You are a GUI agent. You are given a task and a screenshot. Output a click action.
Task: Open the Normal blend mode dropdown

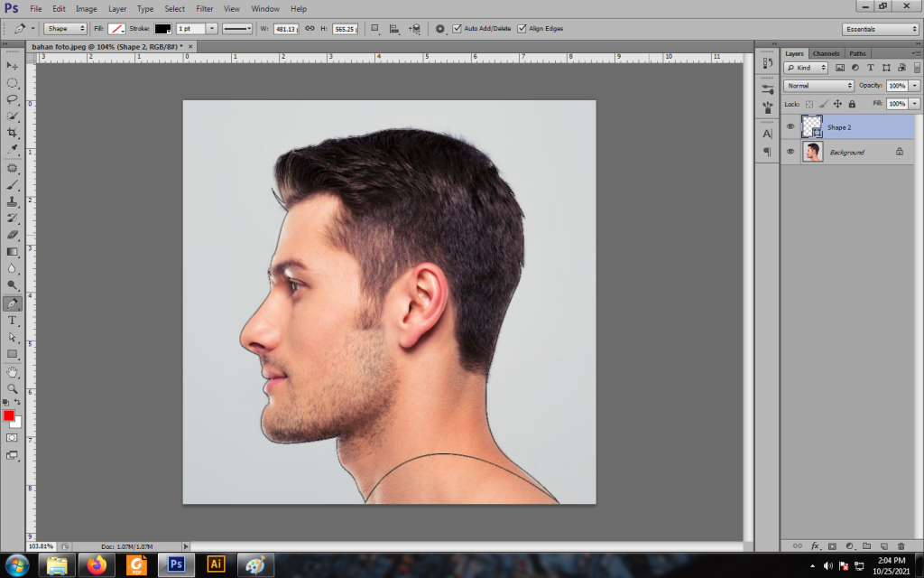818,86
